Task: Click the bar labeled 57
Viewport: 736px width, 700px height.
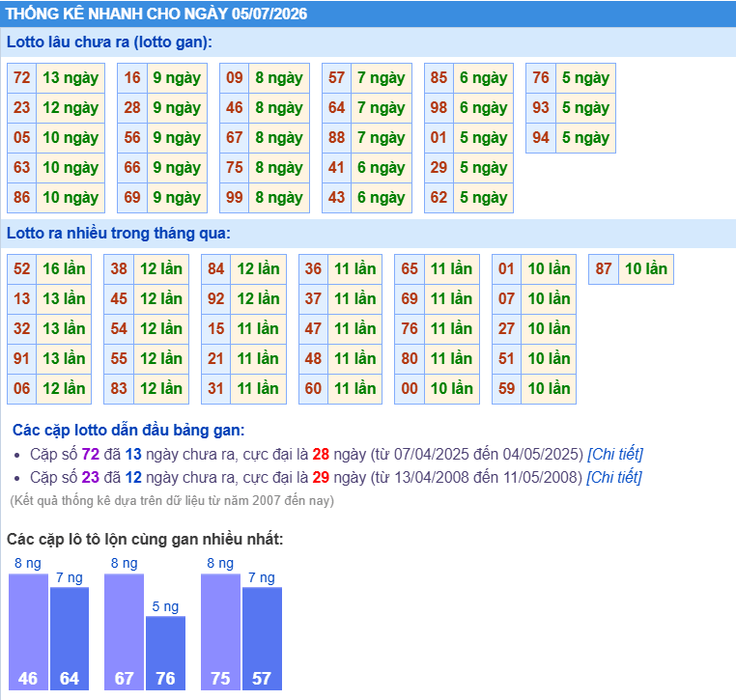Action: pyautogui.click(x=262, y=638)
